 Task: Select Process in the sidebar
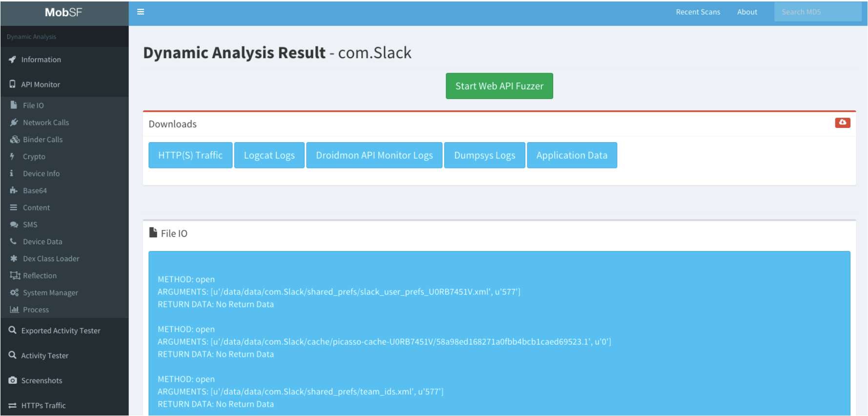64,310
